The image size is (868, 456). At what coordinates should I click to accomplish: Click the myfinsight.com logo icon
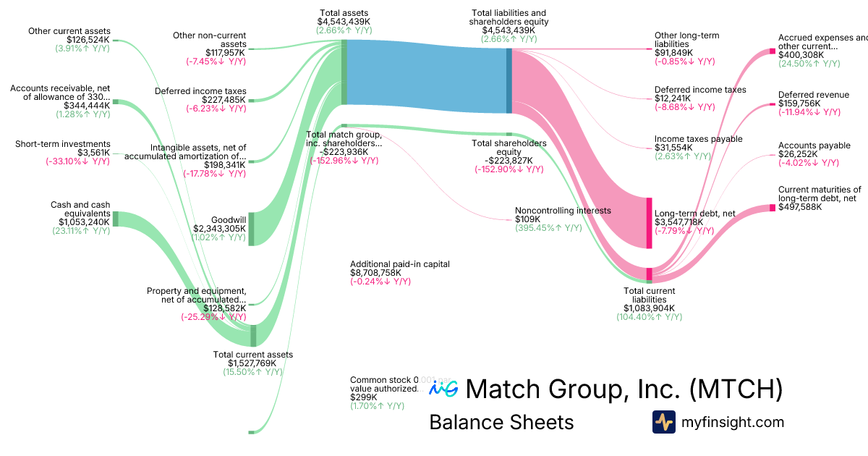point(663,422)
